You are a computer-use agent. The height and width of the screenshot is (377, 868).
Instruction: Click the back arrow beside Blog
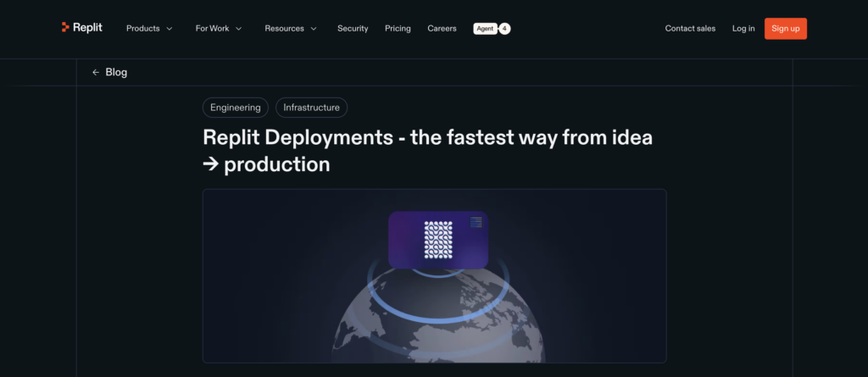(x=96, y=73)
